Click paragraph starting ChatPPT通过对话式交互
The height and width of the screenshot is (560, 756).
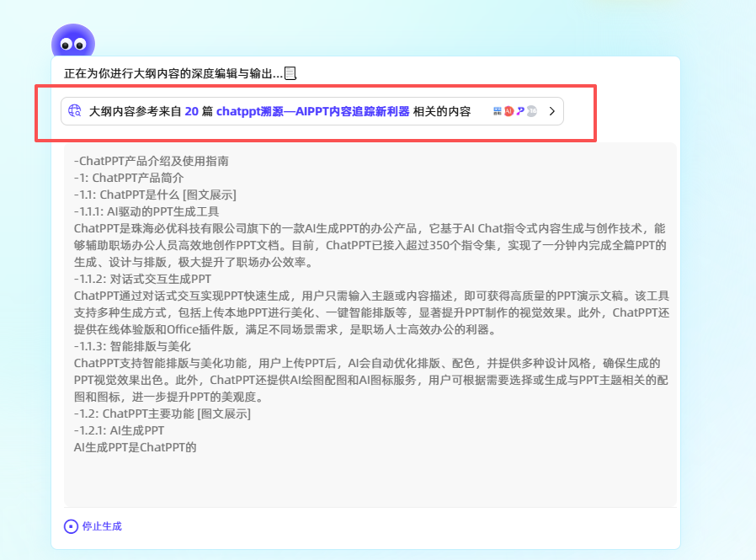click(x=371, y=312)
